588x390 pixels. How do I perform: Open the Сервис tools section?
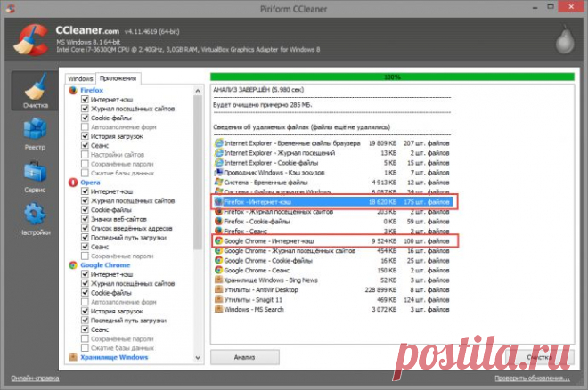click(35, 177)
